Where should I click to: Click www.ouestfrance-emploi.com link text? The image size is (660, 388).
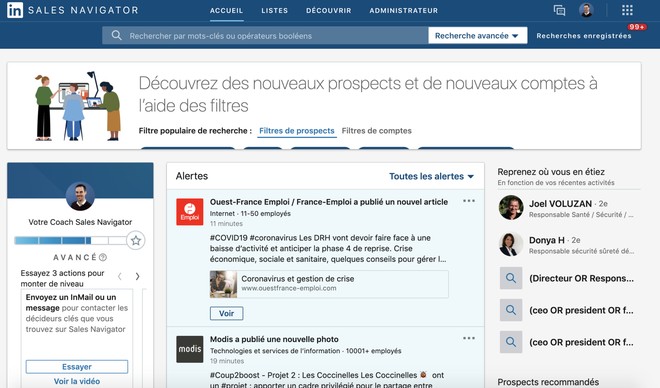click(x=289, y=288)
